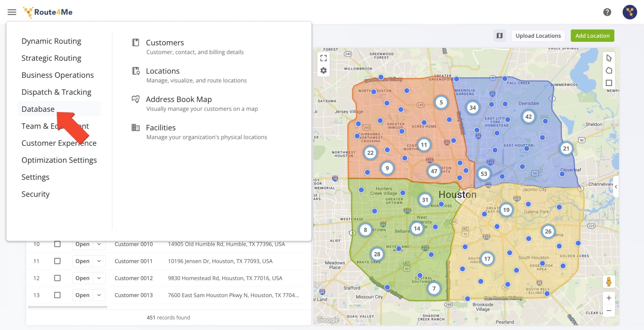Viewport: 644px width, 330px height.
Task: Open the help question mark icon
Action: click(608, 12)
